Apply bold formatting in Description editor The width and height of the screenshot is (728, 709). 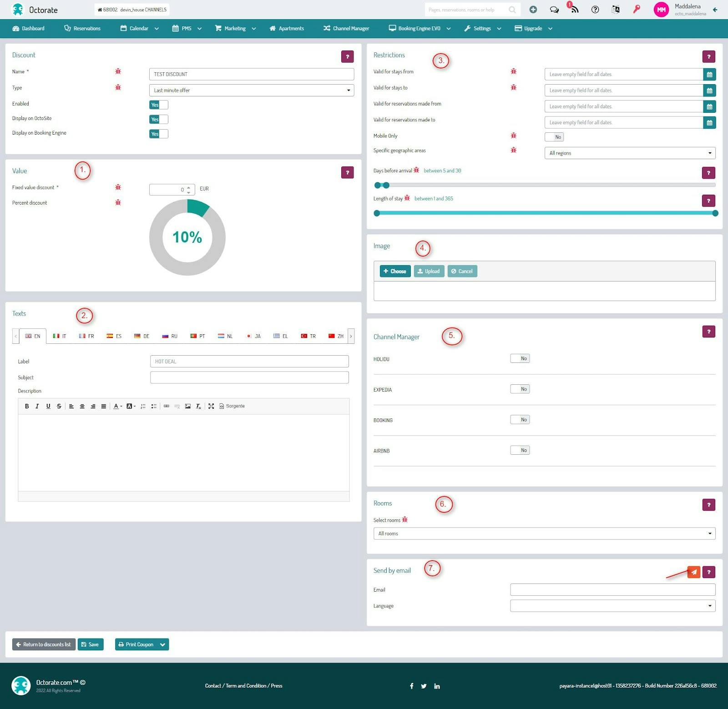[27, 406]
